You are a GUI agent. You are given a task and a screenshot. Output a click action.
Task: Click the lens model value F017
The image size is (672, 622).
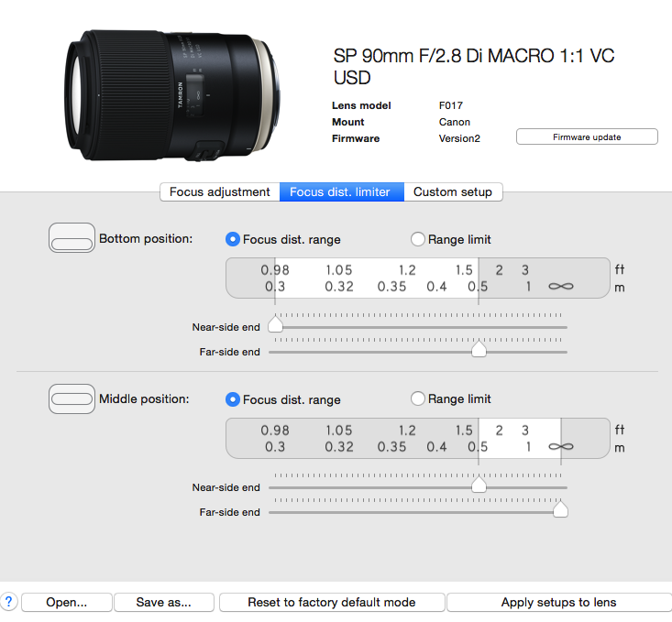(451, 105)
